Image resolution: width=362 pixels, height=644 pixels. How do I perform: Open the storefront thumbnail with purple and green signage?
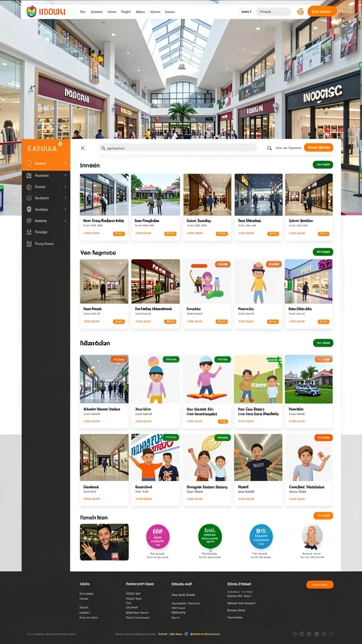point(309,281)
